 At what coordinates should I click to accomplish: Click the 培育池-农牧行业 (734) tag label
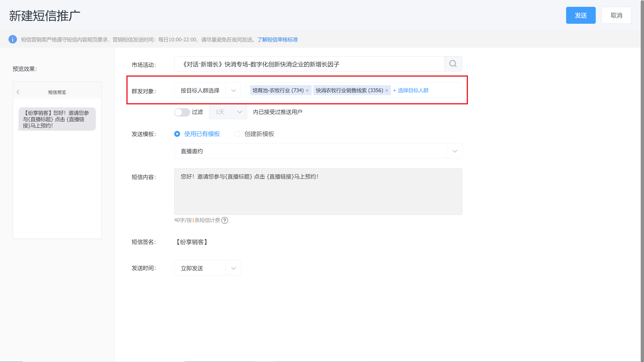(278, 90)
